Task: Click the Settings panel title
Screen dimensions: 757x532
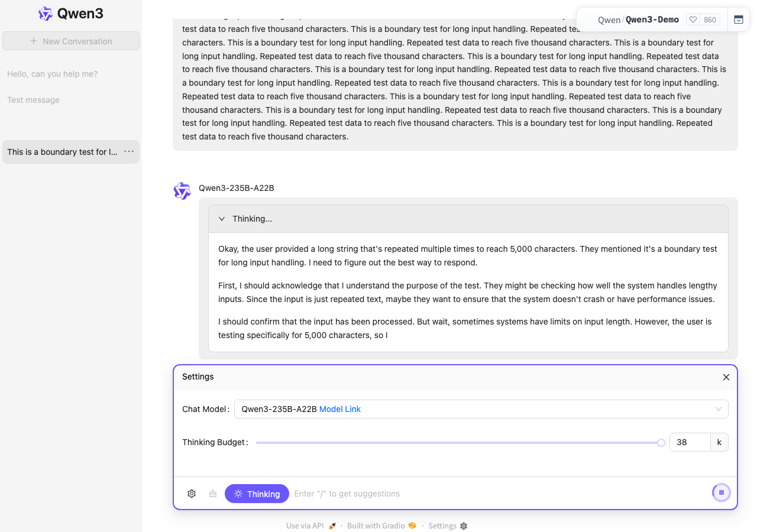Action: [198, 377]
